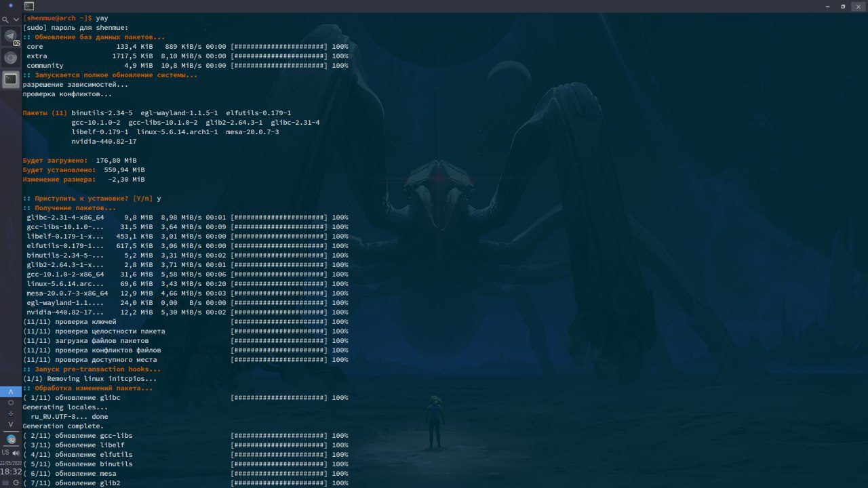Click the 'Будет установлено: 559,94 MiB' line
This screenshot has width=868, height=488.
[83, 170]
